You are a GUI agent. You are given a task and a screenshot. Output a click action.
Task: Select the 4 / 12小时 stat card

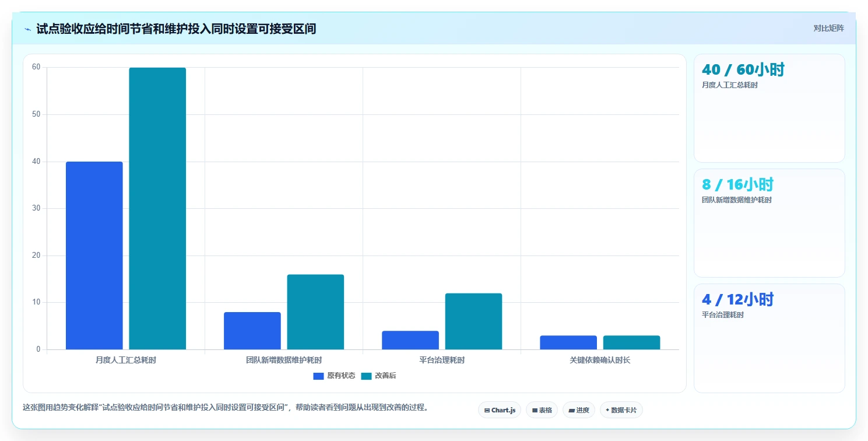[x=769, y=338]
